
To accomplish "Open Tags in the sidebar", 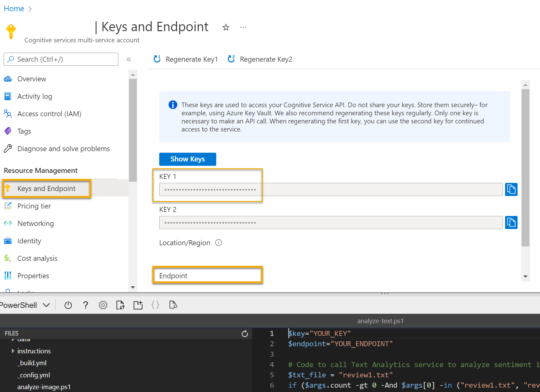I will (24, 131).
